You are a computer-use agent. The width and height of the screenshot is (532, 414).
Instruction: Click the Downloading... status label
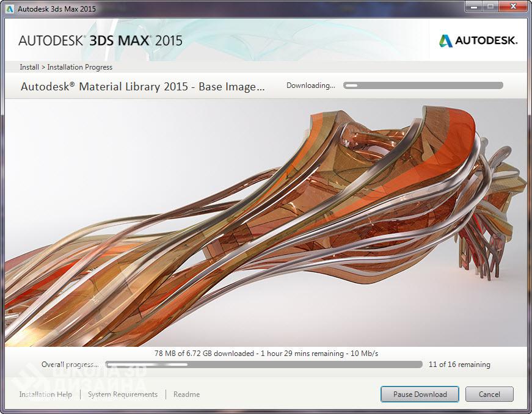point(310,85)
